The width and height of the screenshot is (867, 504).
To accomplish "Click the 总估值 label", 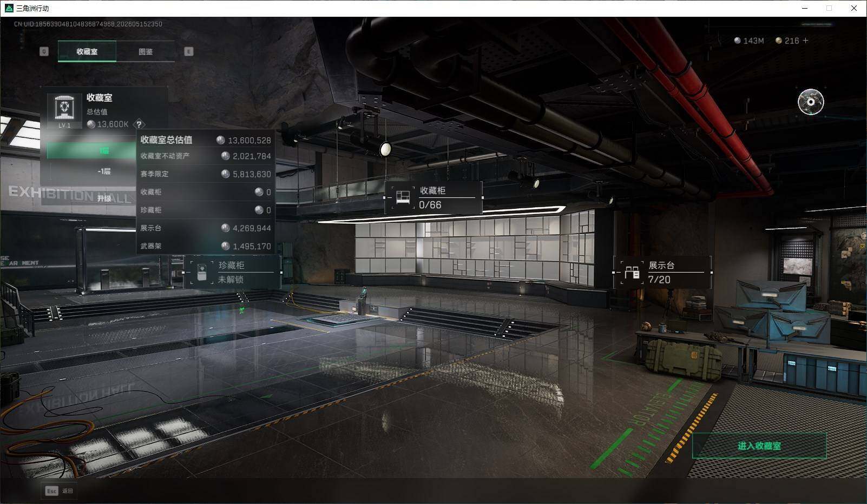I will click(x=97, y=112).
